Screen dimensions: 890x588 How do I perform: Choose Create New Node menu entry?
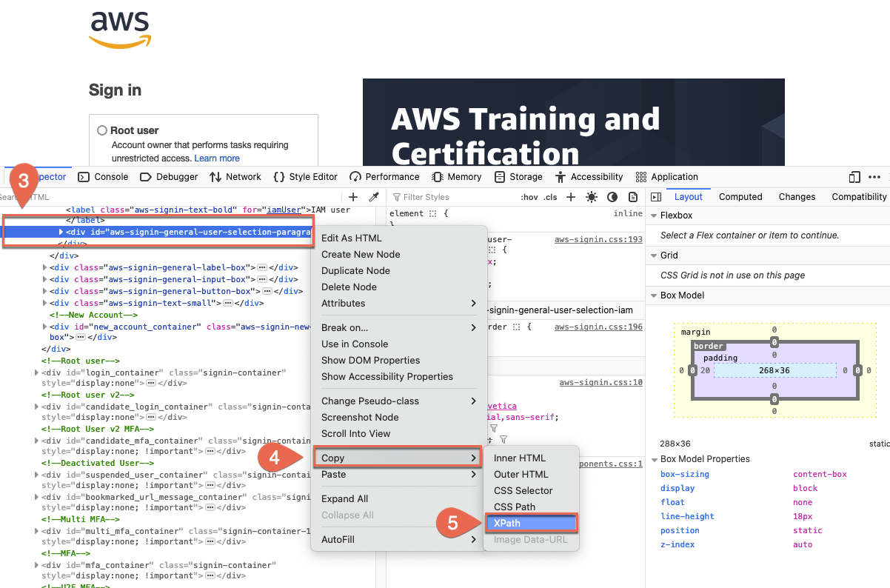(x=399, y=254)
